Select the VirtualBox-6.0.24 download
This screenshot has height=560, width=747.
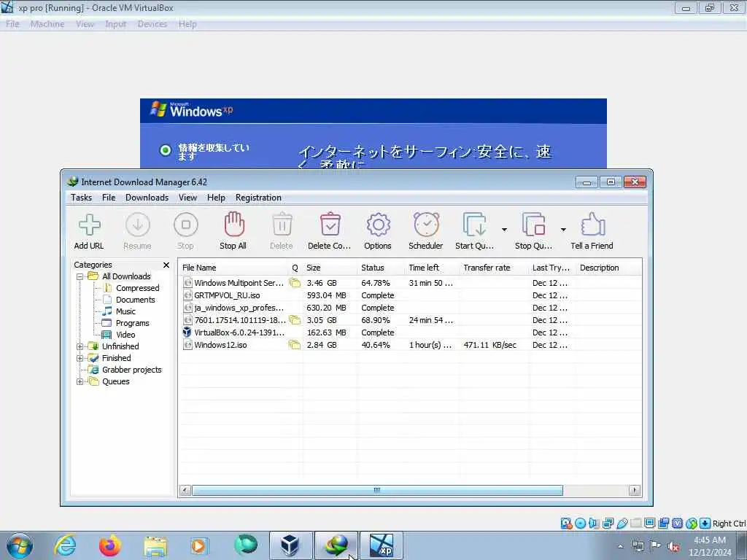(410, 332)
